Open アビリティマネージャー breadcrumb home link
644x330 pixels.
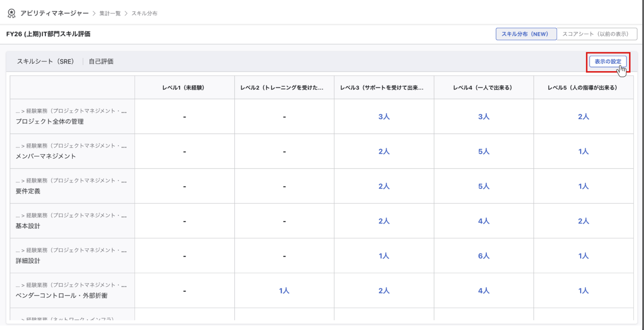coord(55,13)
